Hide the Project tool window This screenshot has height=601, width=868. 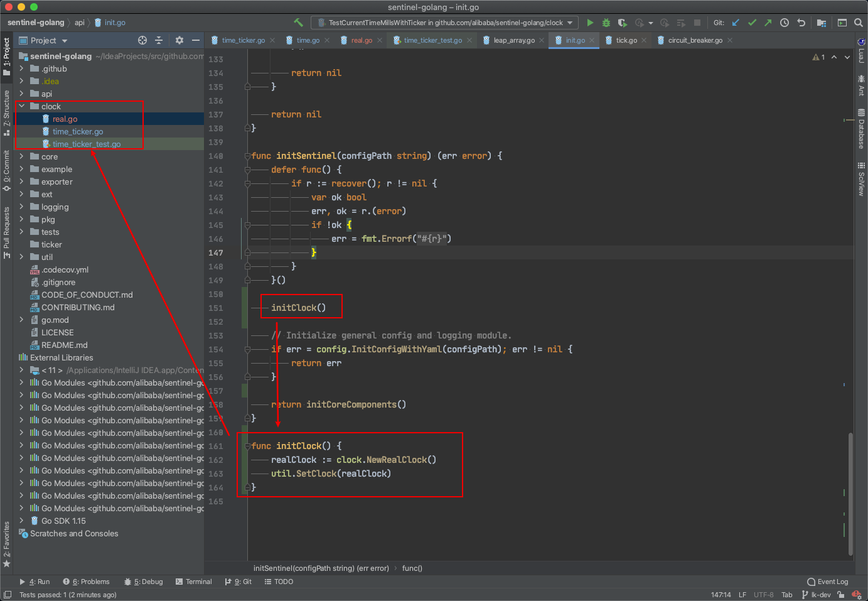(x=196, y=40)
